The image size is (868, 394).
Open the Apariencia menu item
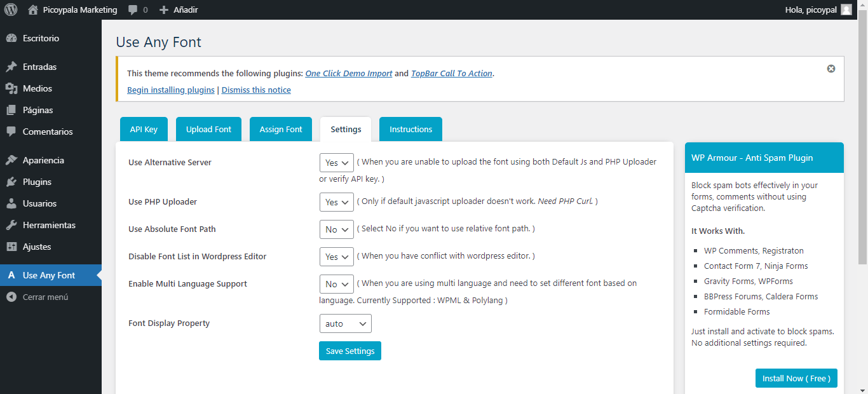pos(51,160)
